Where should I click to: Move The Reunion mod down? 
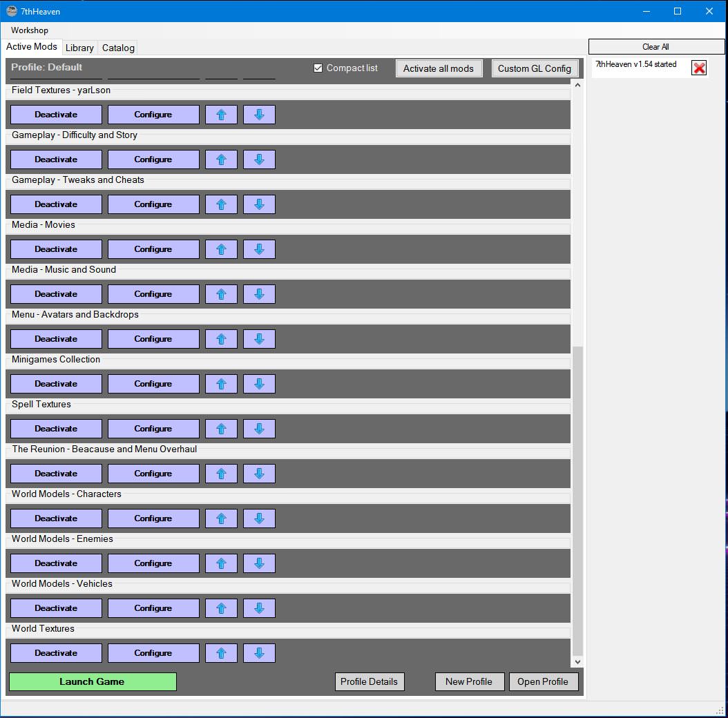(x=259, y=474)
